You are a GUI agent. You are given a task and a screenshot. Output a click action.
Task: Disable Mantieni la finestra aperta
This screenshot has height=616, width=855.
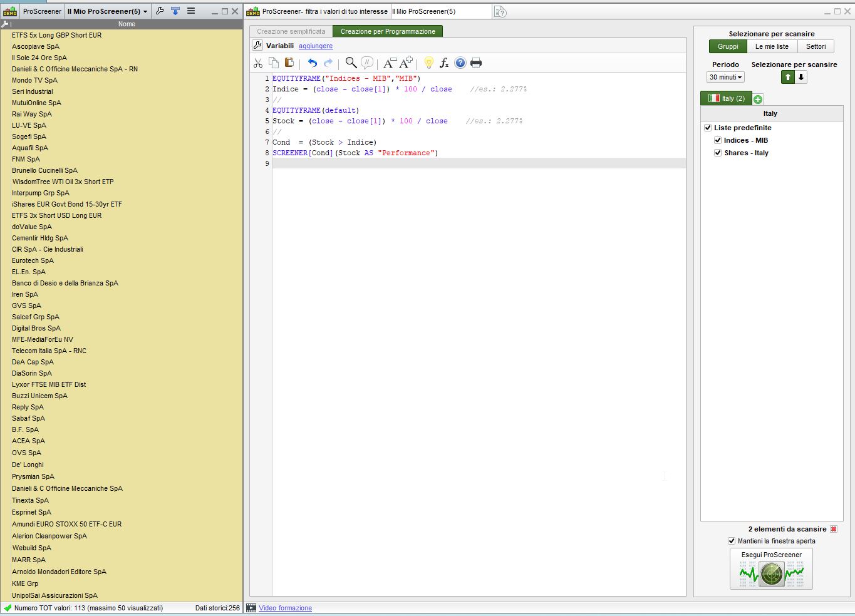click(731, 541)
